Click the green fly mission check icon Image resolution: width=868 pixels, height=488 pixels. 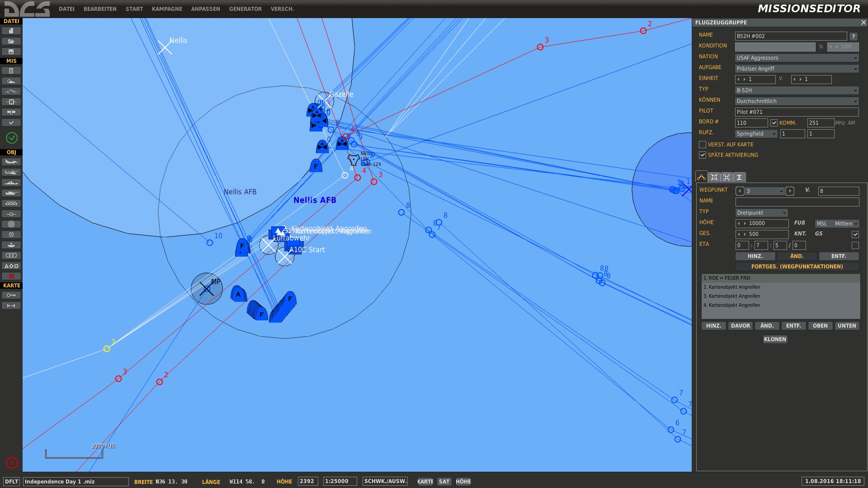coord(12,138)
